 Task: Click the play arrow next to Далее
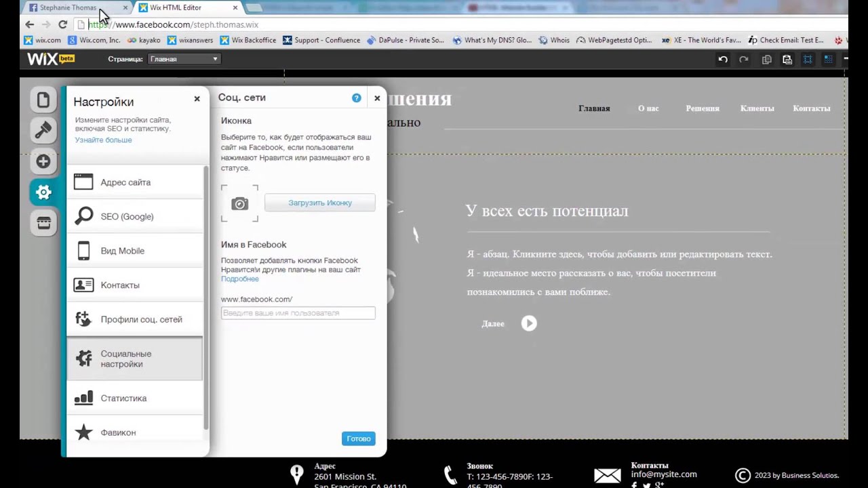pos(529,323)
